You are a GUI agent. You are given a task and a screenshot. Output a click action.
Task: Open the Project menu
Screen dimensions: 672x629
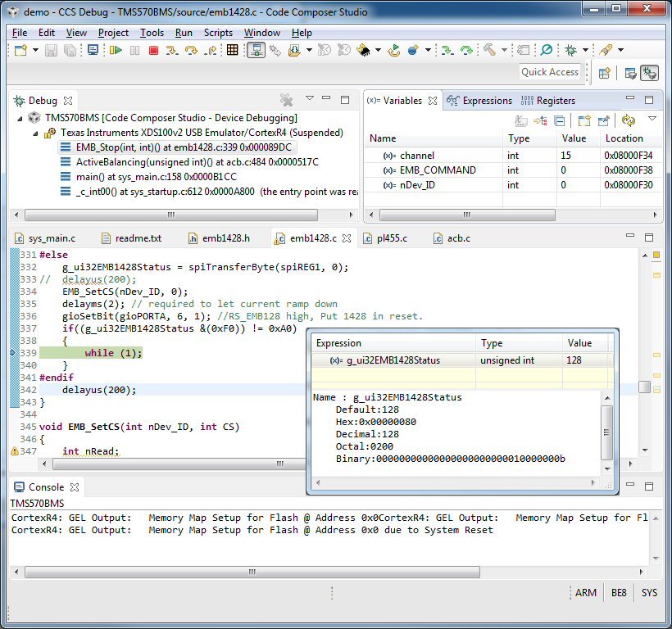point(113,33)
